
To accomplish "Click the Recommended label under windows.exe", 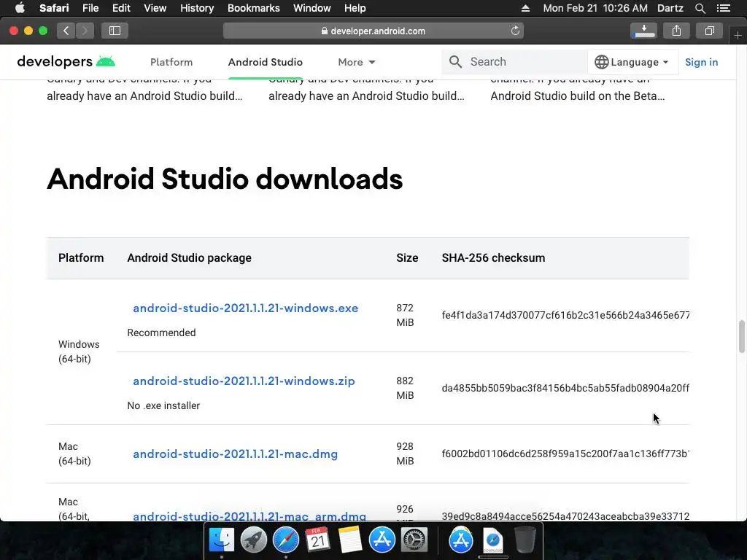I will [x=161, y=332].
